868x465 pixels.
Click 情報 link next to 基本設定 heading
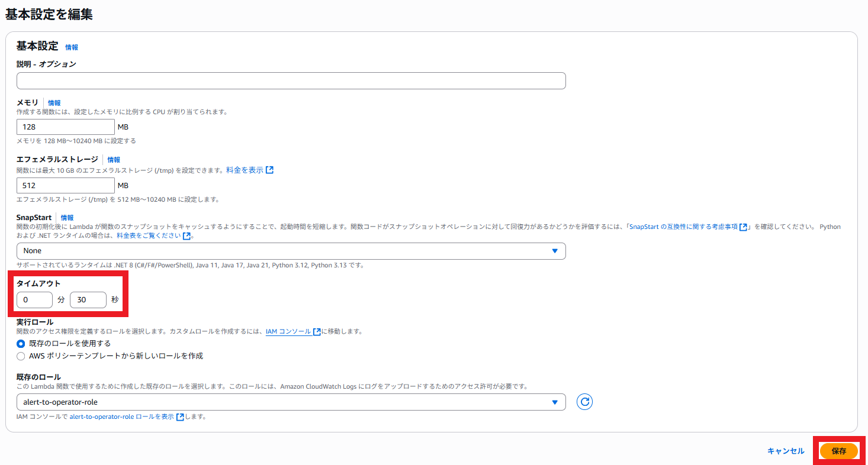tap(72, 47)
